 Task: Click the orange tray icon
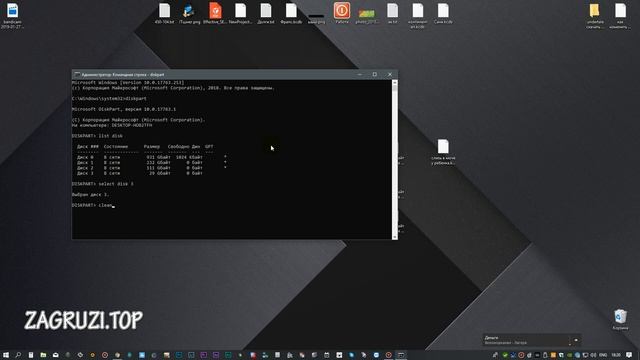553,355
